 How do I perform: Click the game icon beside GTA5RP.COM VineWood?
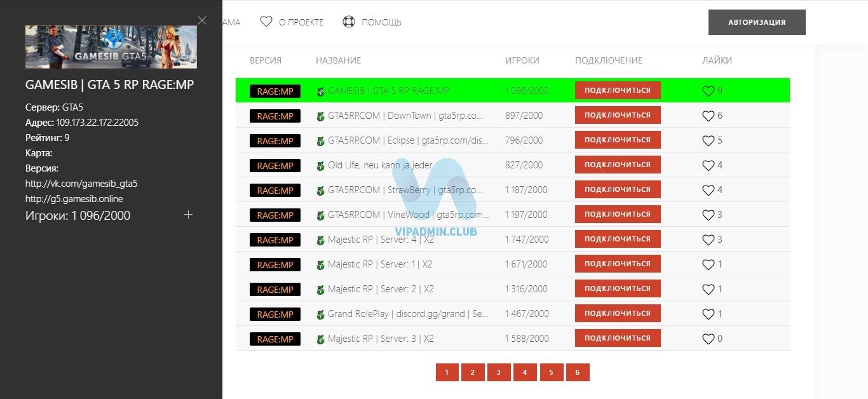[x=320, y=215]
